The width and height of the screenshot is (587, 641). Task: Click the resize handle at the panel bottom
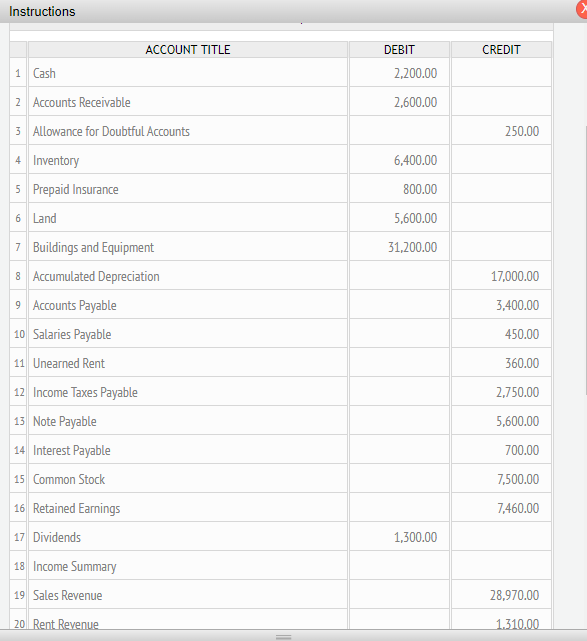[283, 637]
